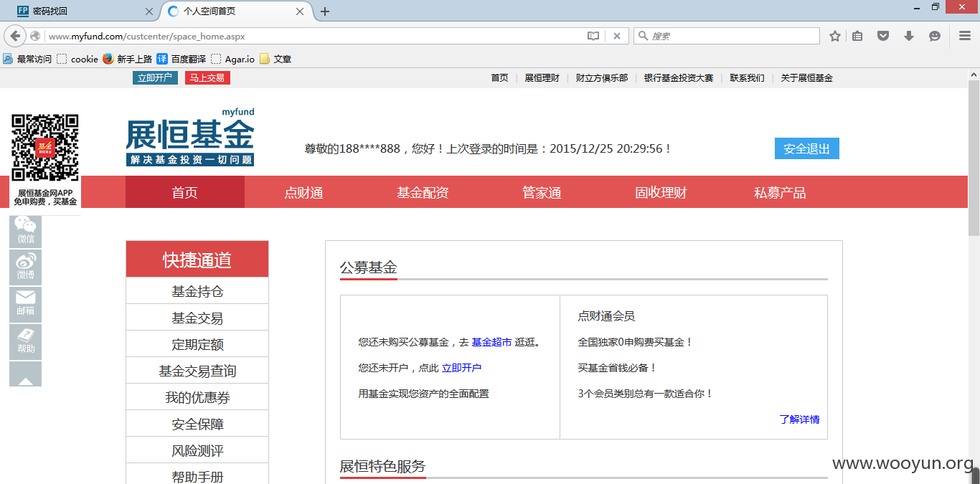980x484 pixels.
Task: Click the page vertical scrollbar thumb
Action: [x=974, y=156]
